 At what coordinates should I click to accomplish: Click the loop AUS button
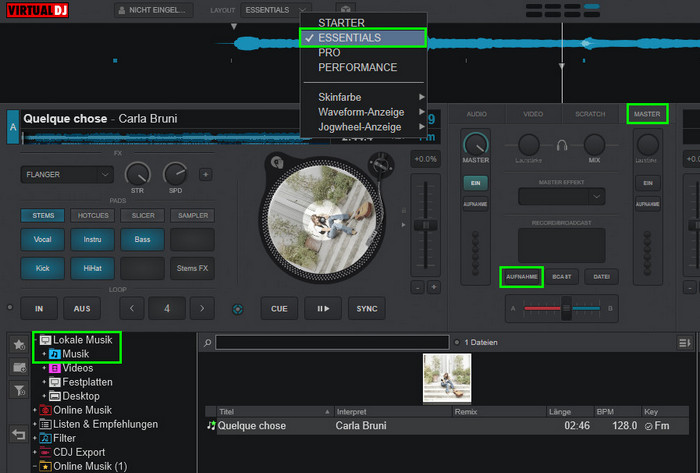(82, 309)
